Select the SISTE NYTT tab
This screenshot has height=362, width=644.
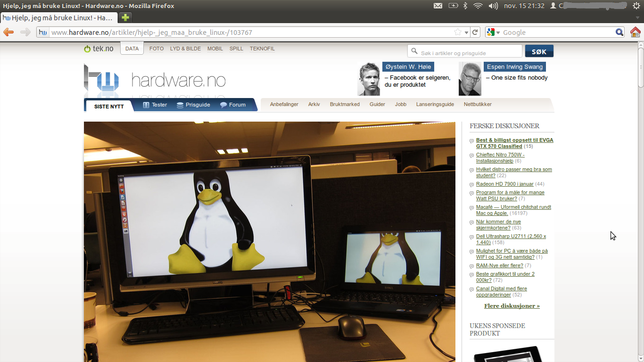point(109,106)
